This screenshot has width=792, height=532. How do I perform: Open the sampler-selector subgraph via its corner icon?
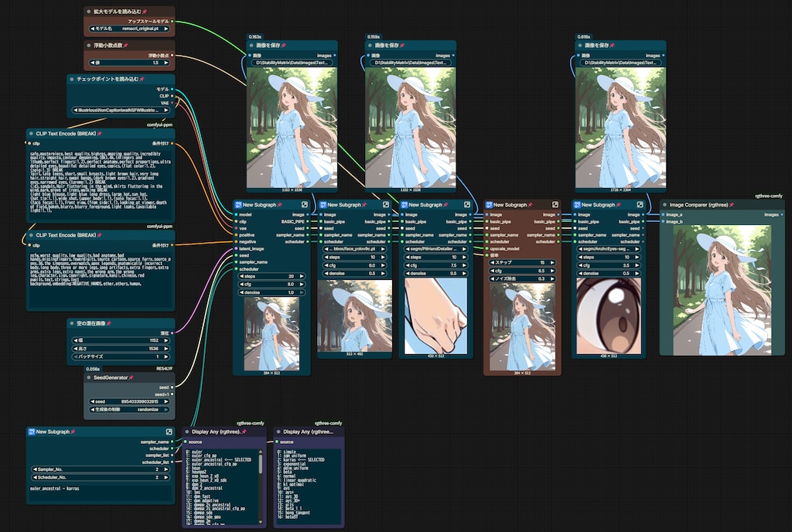169,431
